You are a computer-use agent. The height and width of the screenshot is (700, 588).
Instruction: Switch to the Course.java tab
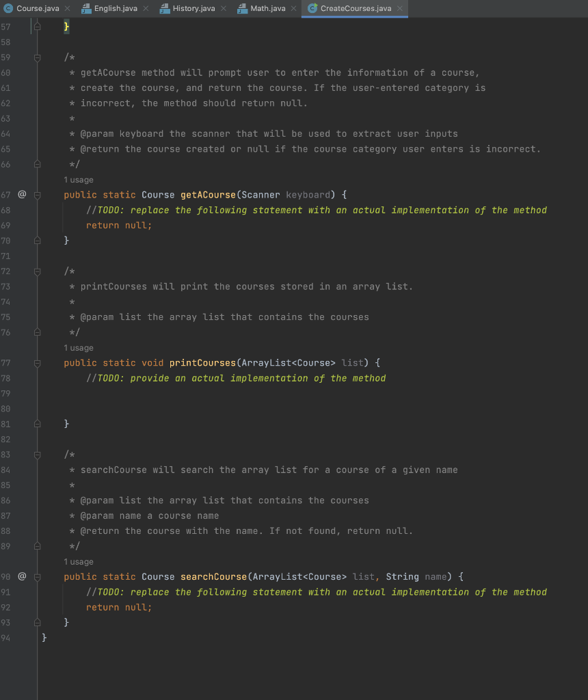click(x=38, y=8)
